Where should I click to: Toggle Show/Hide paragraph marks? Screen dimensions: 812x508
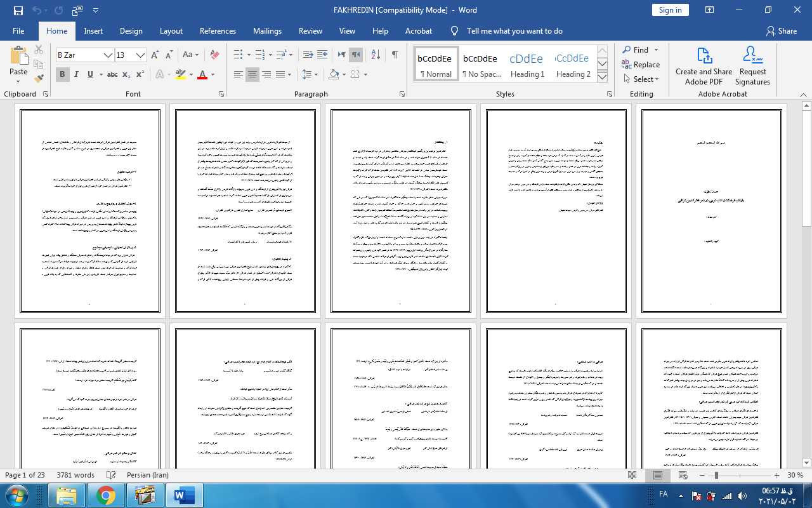tap(395, 55)
